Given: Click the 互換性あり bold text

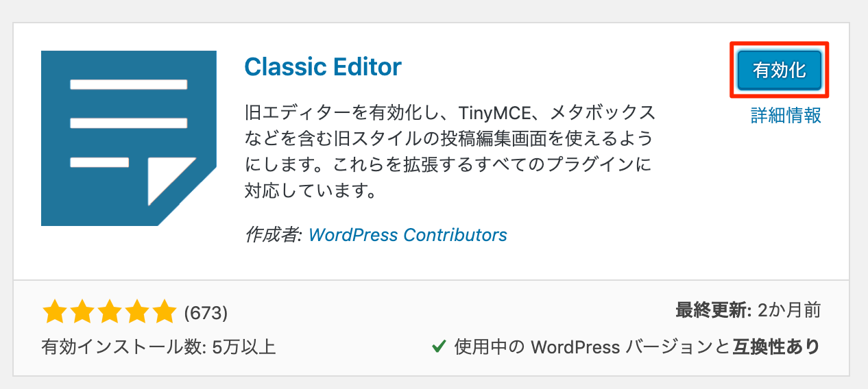Looking at the screenshot, I should 775,347.
